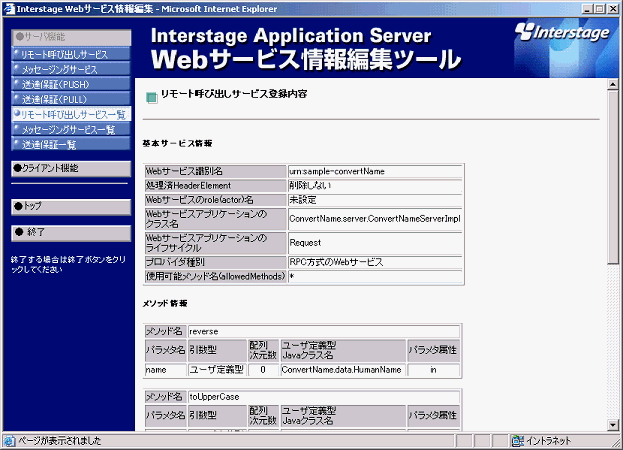Open 送達保証一覧 menu item
623x450 pixels.
(71, 144)
